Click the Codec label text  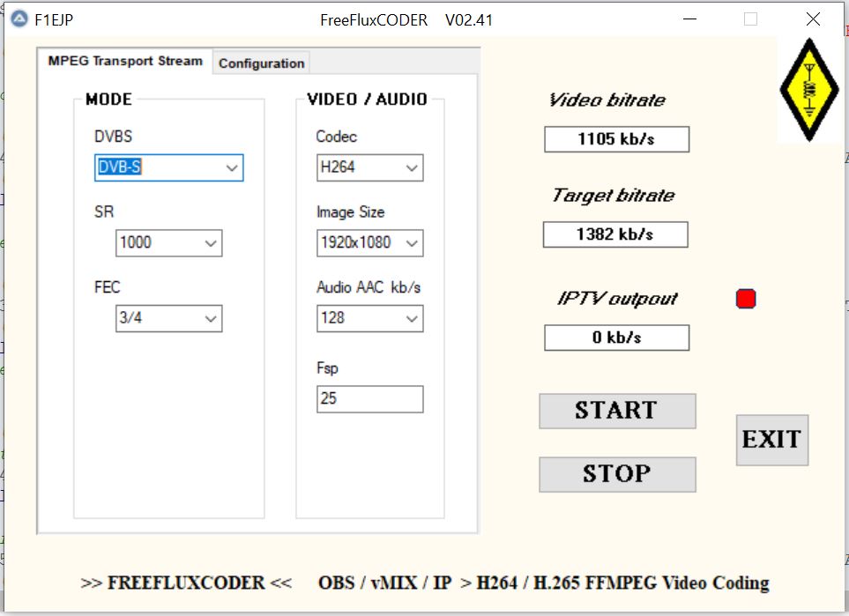click(336, 137)
